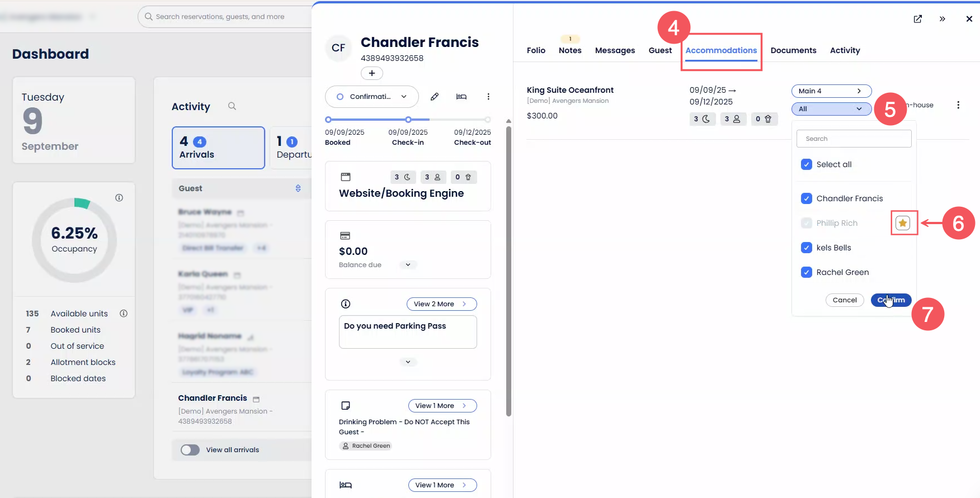Expand the Parking Pass card chevron

tap(408, 362)
